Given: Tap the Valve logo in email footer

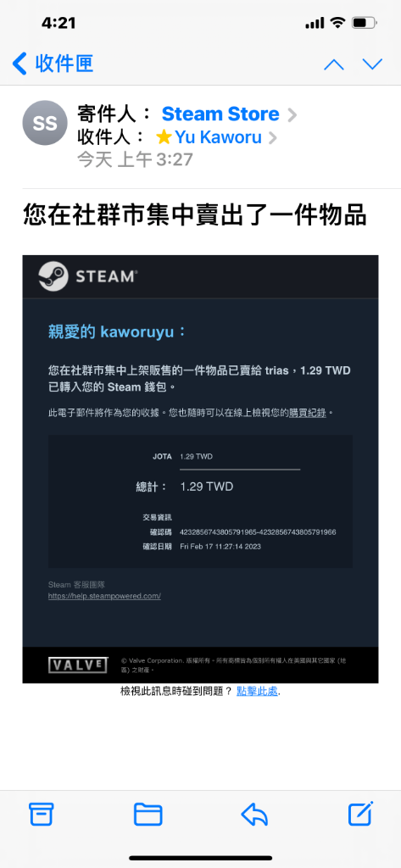Looking at the screenshot, I should pos(78,665).
